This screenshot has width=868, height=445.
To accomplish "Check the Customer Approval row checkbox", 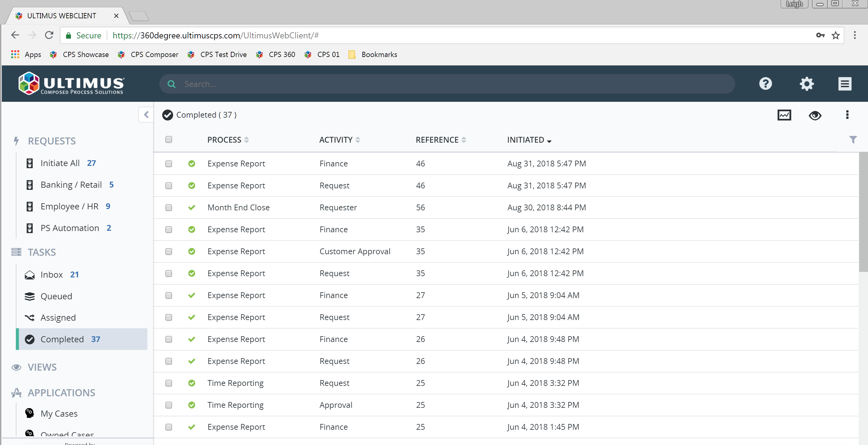I will (x=168, y=251).
